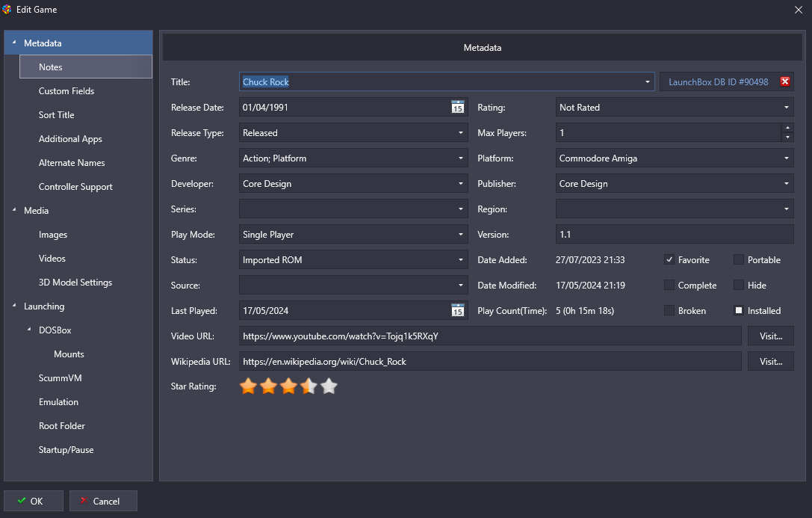812x518 pixels.
Task: Collapse the DOSBox tree node arrow
Action: tap(29, 330)
